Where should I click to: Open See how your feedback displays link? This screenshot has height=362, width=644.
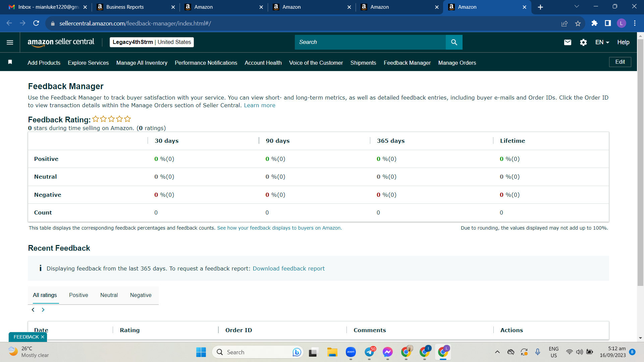click(x=279, y=228)
